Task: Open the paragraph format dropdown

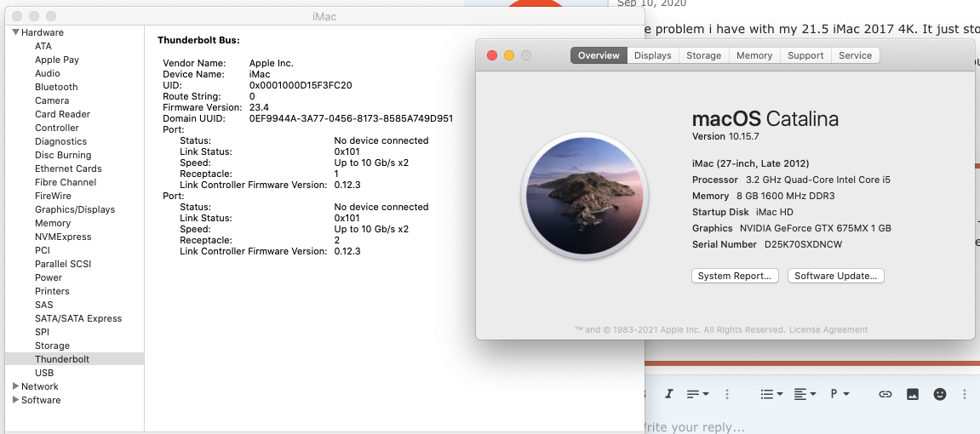Action: pos(840,394)
